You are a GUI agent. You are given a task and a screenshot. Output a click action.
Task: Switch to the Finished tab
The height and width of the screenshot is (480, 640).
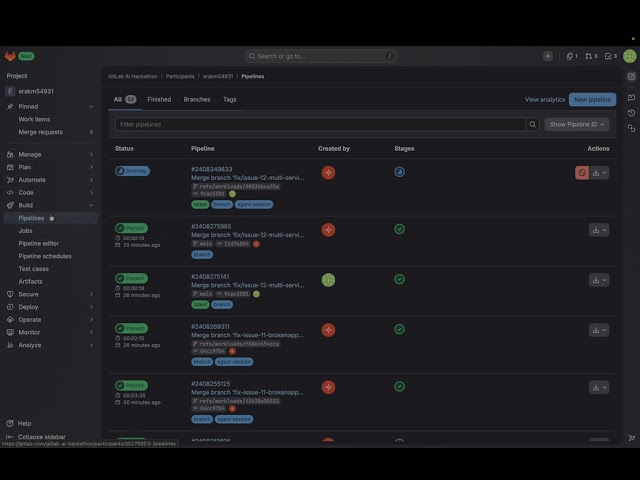click(159, 99)
